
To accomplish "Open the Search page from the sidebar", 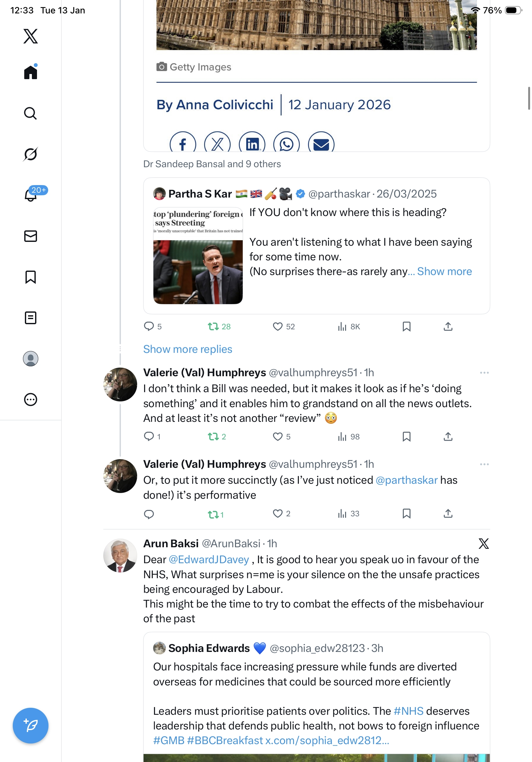I will click(31, 113).
